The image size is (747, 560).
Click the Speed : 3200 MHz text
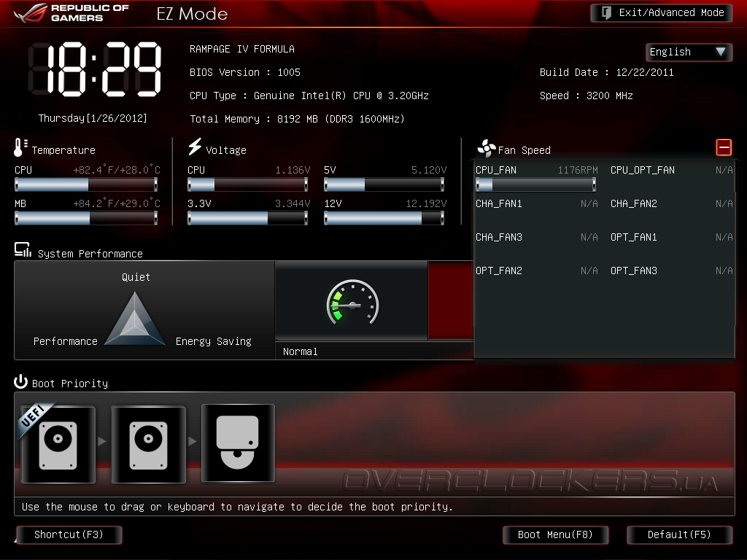(x=587, y=96)
